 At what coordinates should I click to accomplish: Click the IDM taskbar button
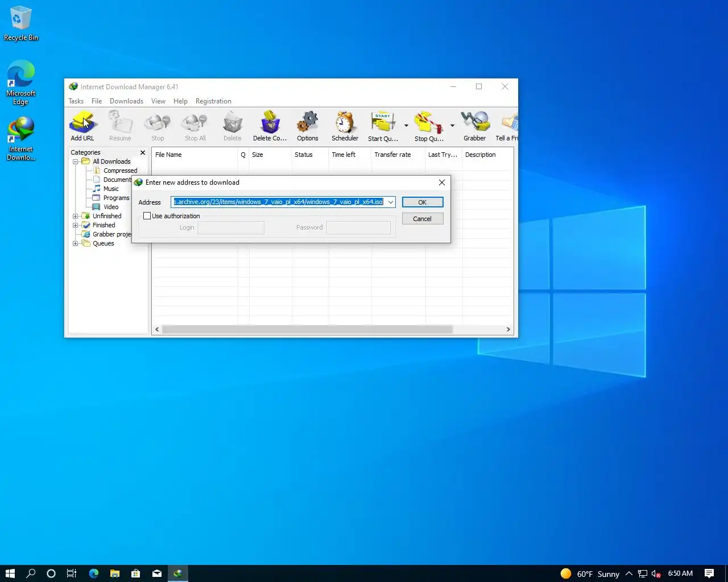[178, 573]
